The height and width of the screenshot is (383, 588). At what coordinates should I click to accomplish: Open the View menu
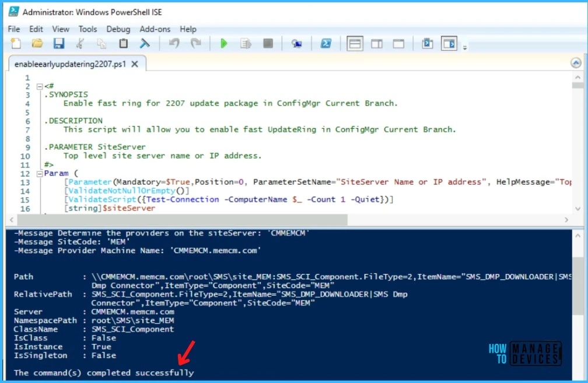pyautogui.click(x=61, y=29)
